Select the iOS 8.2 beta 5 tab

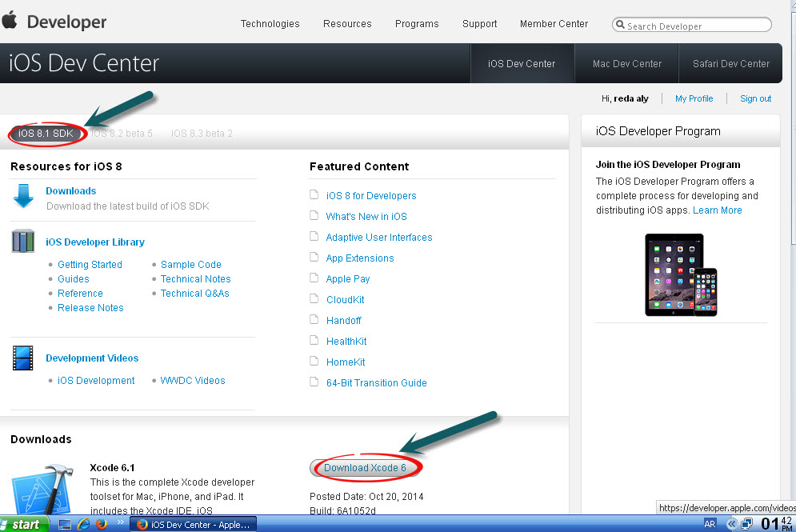[122, 134]
